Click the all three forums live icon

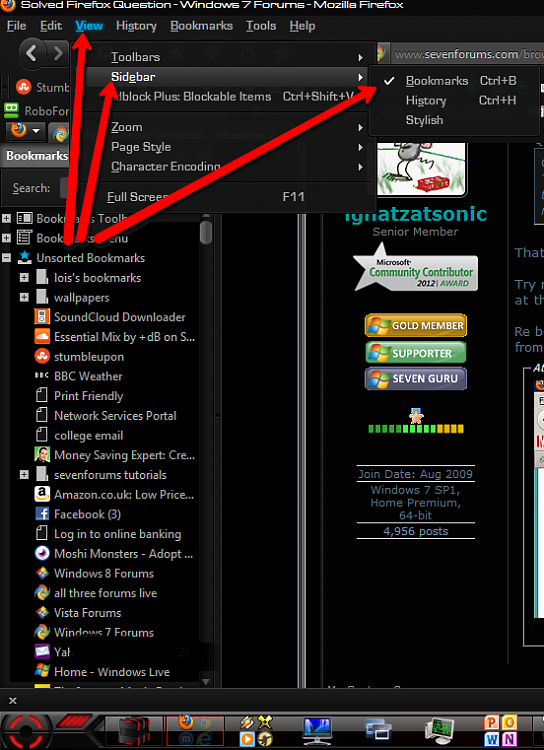coord(42,593)
